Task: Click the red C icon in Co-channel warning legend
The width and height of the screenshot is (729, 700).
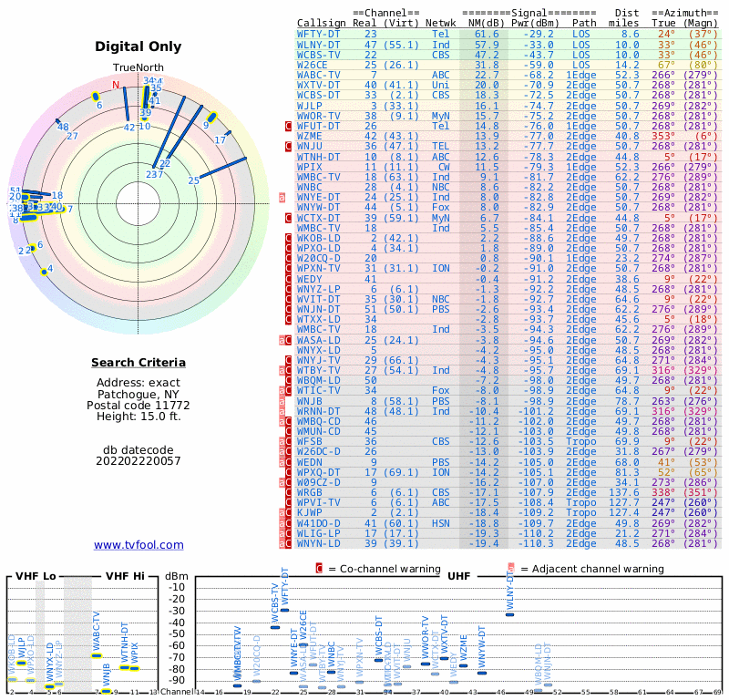Action: pos(319,569)
